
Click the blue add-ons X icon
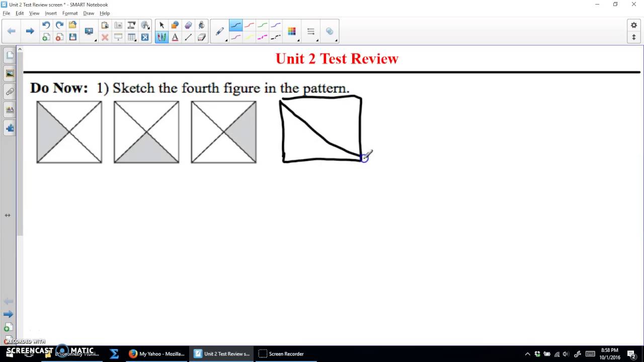145,37
